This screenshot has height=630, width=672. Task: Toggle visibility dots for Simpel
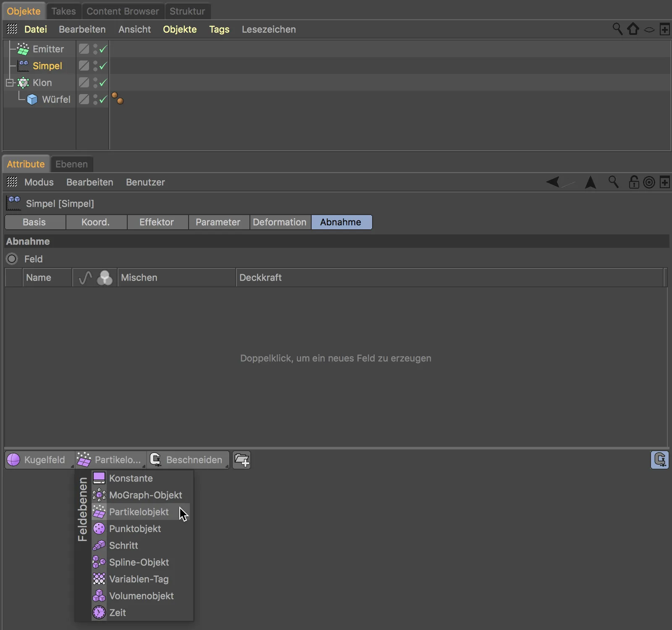[x=95, y=66]
